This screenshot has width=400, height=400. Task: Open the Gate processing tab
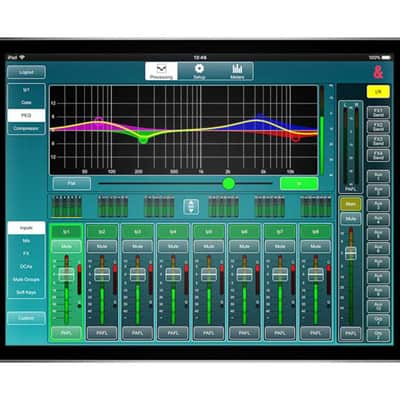[x=26, y=102]
